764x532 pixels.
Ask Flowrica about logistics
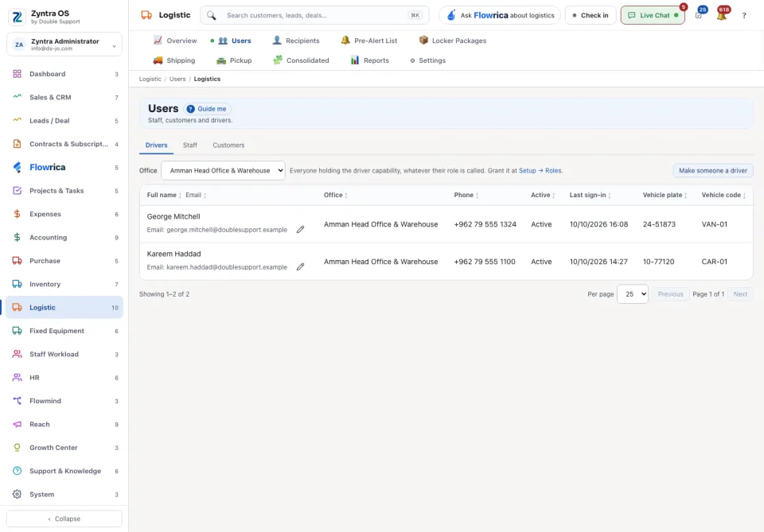(x=500, y=15)
